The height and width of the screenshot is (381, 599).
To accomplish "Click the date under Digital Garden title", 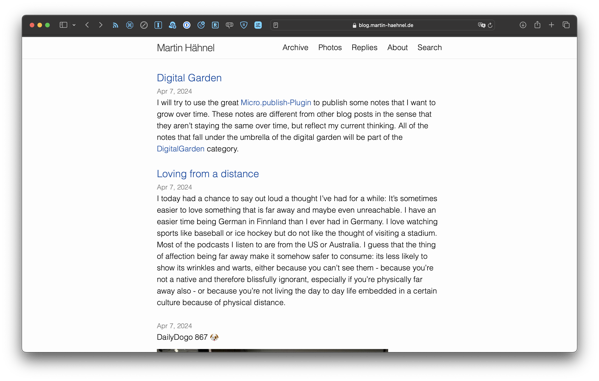I will click(174, 91).
